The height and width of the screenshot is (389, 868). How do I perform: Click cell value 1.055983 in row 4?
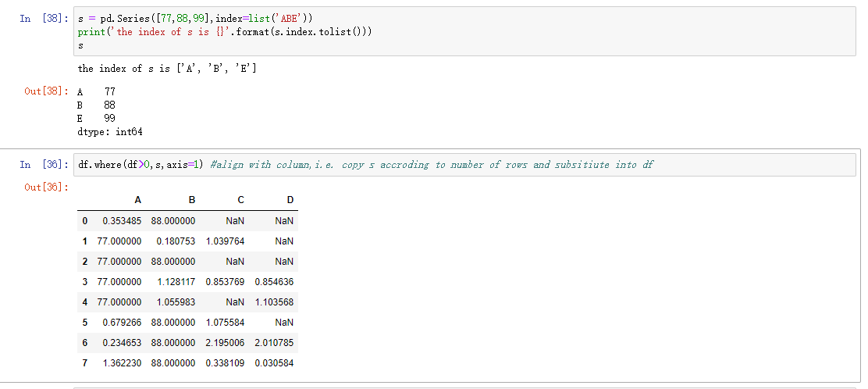[x=176, y=302]
